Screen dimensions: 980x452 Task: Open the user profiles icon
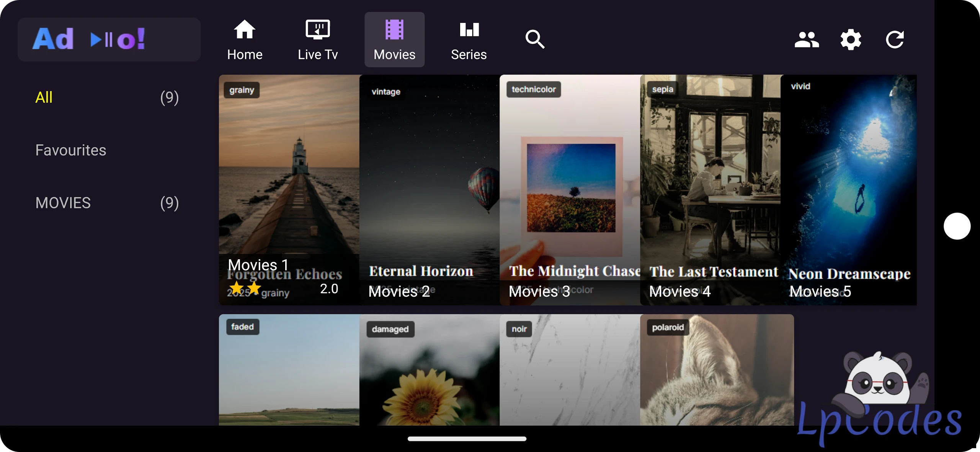click(x=807, y=39)
